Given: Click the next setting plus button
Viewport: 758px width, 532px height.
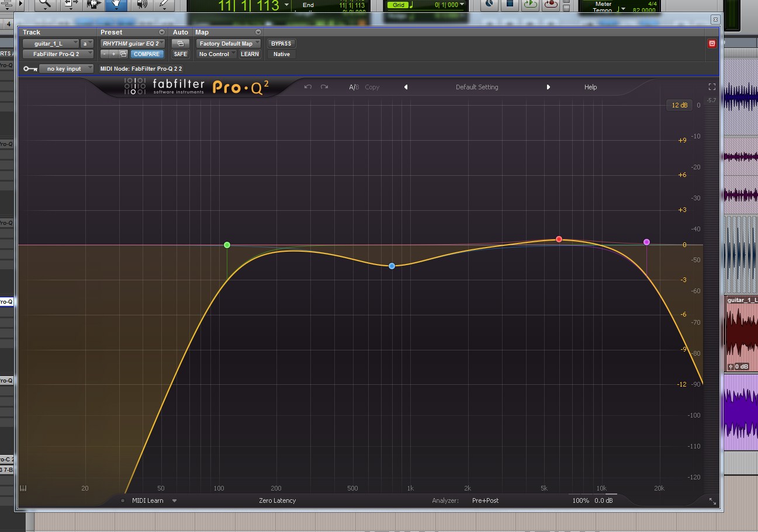Looking at the screenshot, I should (x=113, y=54).
